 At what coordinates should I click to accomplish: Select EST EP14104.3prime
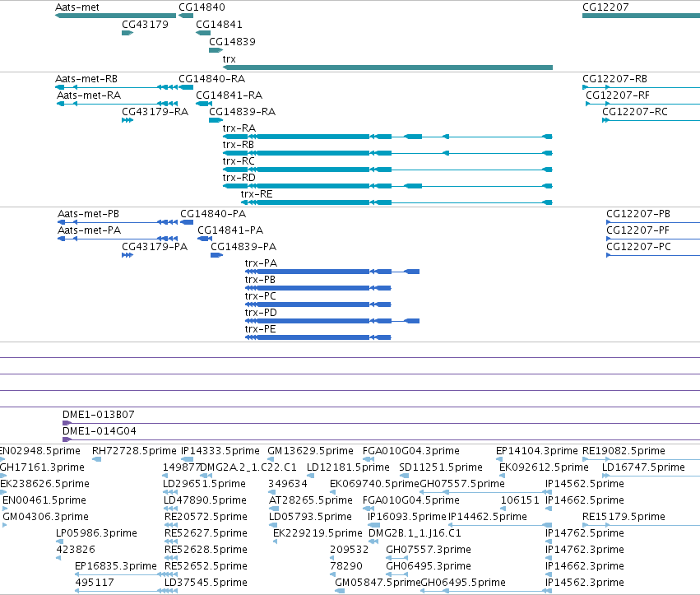[536, 451]
